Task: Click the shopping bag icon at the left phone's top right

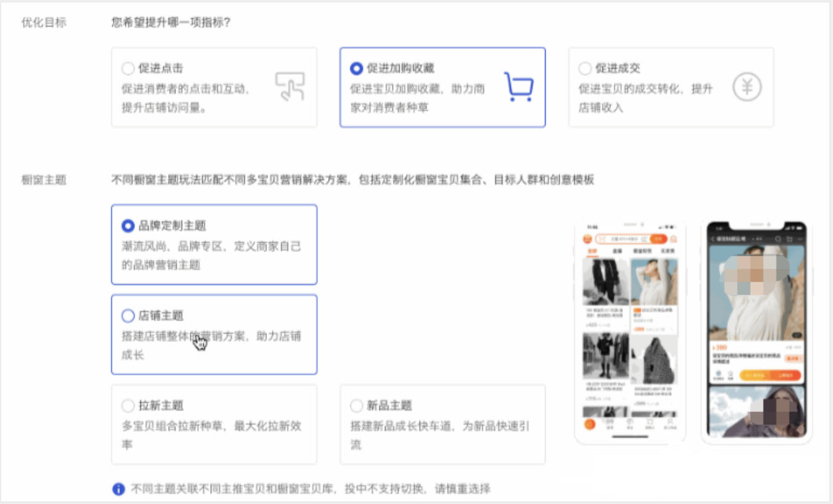Action: pos(674,239)
